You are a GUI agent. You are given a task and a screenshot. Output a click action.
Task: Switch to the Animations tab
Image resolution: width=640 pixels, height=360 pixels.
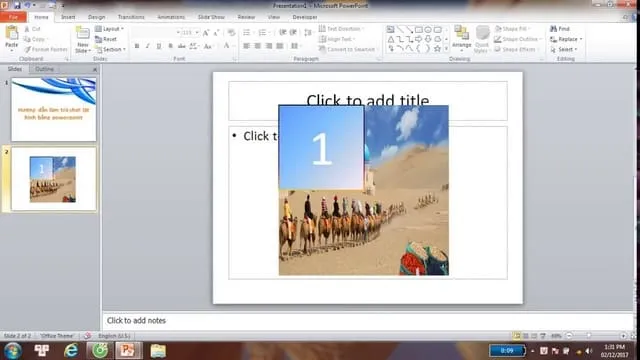171,17
